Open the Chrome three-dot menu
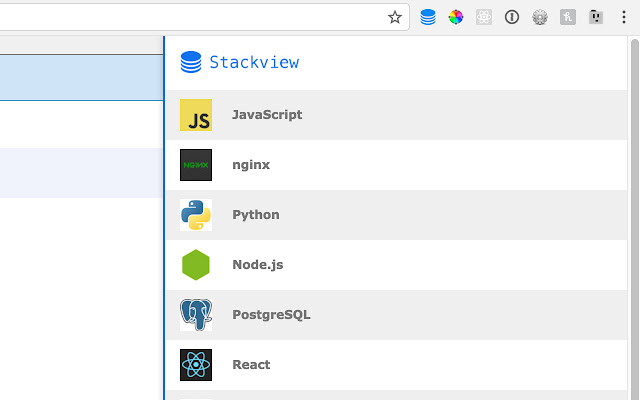 click(x=624, y=17)
